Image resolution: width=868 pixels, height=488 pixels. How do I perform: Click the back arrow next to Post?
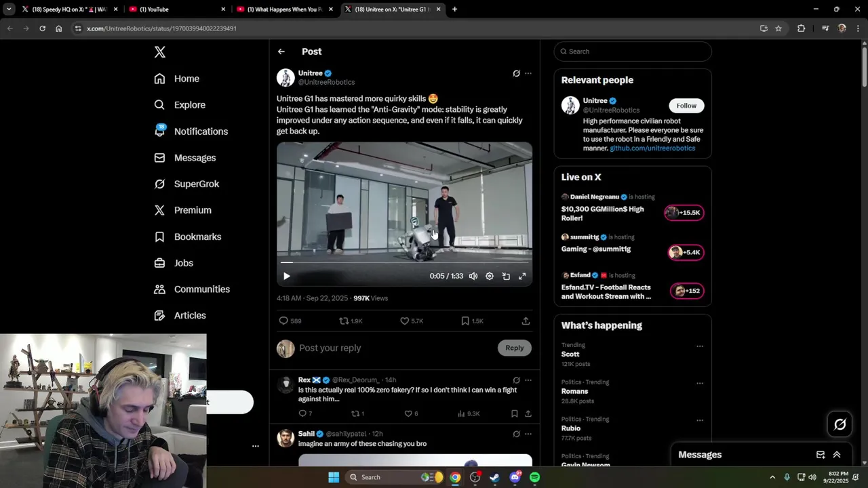click(281, 52)
